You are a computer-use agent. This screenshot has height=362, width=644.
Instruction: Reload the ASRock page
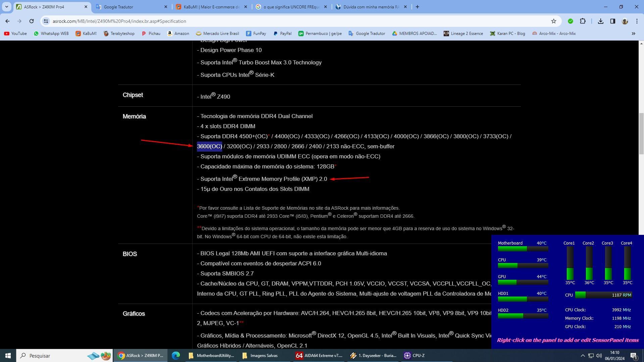tap(32, 21)
